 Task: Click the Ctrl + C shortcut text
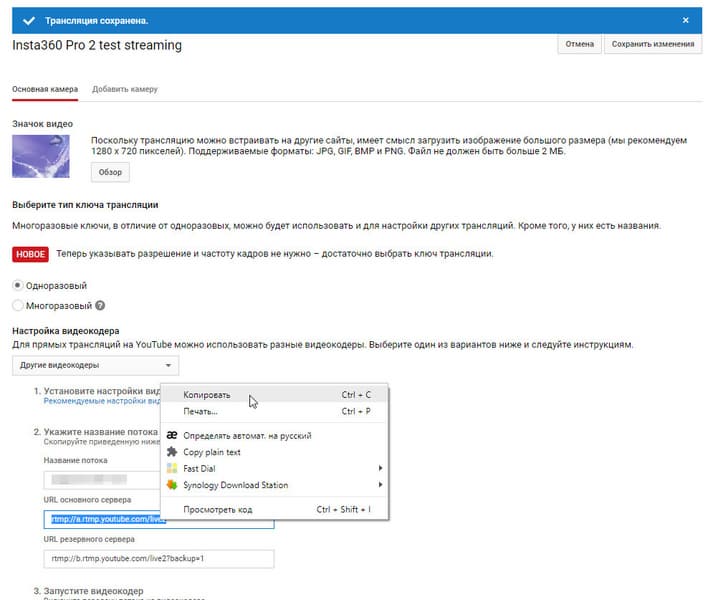pos(356,395)
